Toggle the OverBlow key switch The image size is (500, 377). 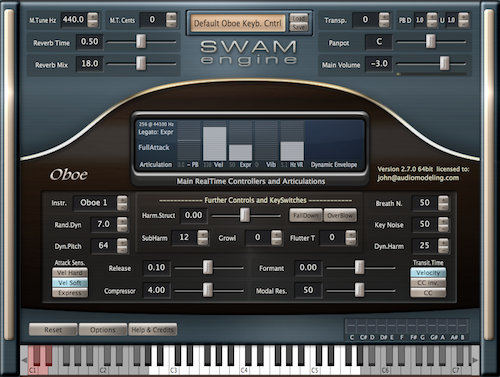(340, 216)
